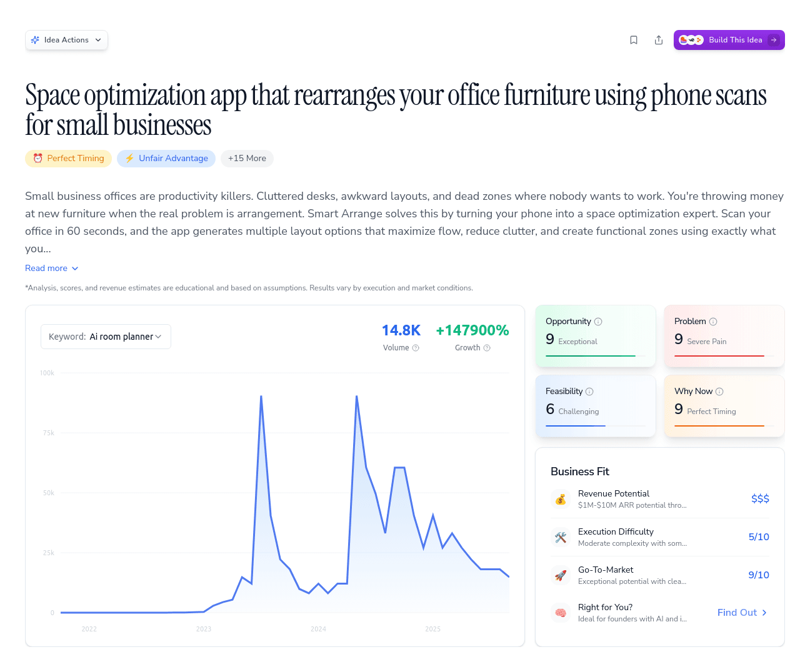Expand the description with Read more
The width and height of the screenshot is (810, 672).
(x=51, y=268)
